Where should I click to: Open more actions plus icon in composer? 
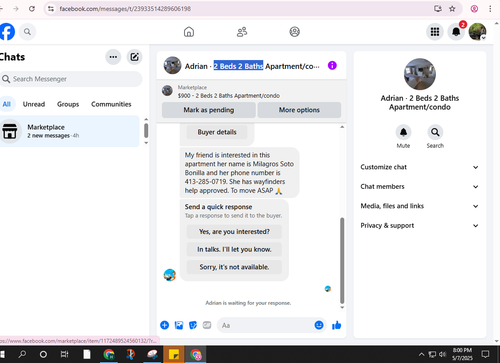point(165,325)
